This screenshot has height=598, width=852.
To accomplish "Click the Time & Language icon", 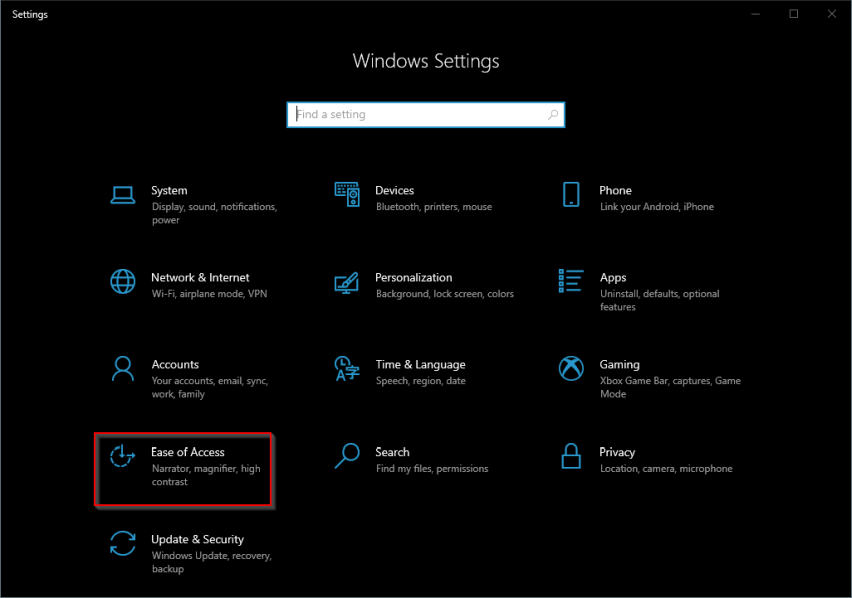I will [347, 368].
